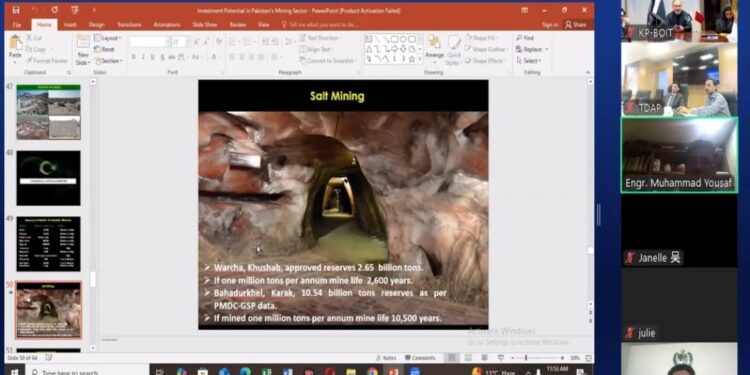Click the Undo icon in title bar

tap(34, 10)
